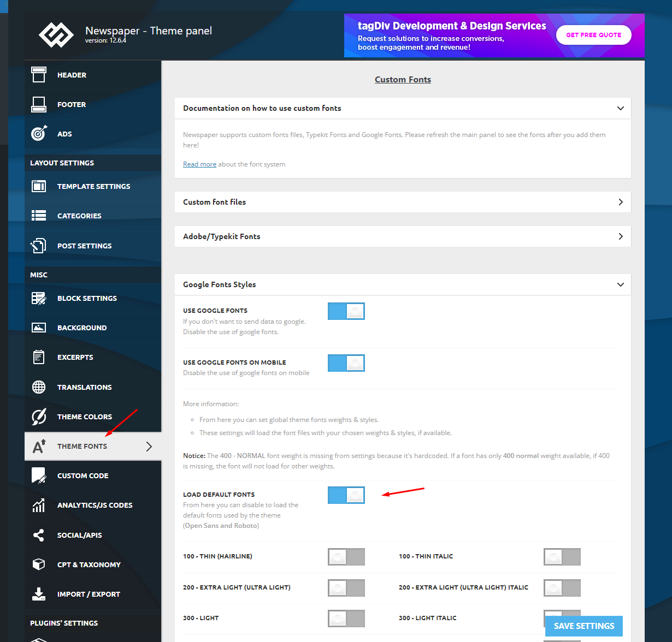Enable the 100 - Thin (Hairline) weight

click(x=346, y=557)
